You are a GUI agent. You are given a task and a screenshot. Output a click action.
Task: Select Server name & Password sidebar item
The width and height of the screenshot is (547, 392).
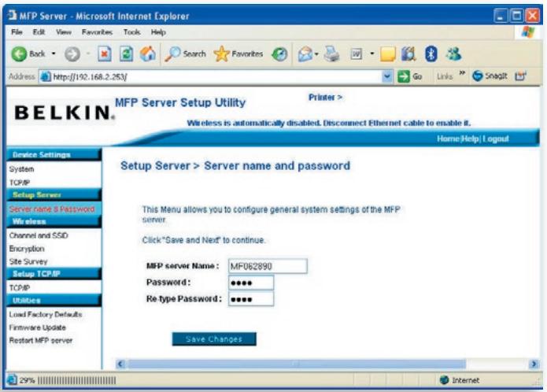(52, 209)
